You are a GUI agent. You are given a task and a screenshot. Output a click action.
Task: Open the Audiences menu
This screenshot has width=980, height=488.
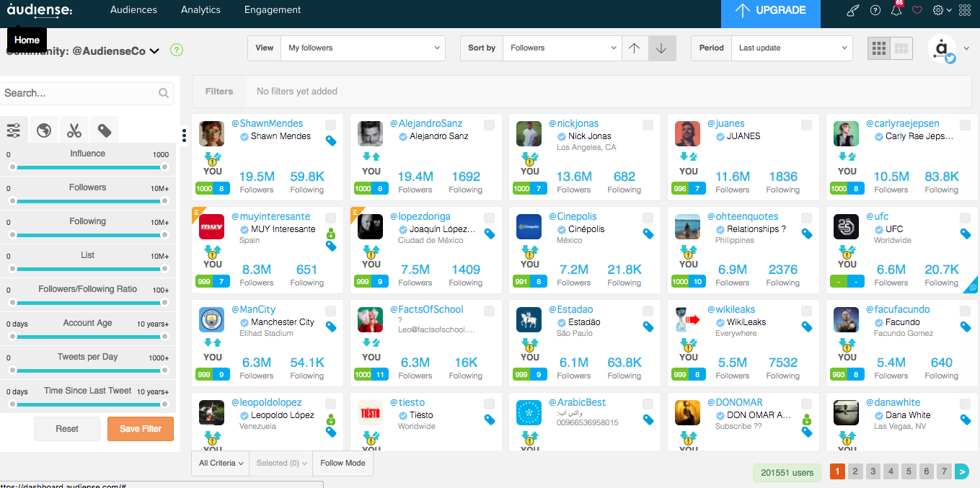pyautogui.click(x=133, y=10)
